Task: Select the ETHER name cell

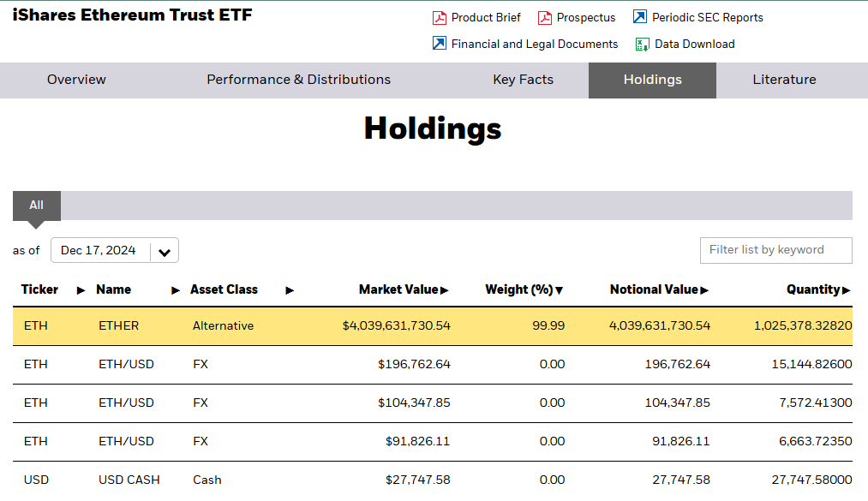Action: [x=118, y=326]
